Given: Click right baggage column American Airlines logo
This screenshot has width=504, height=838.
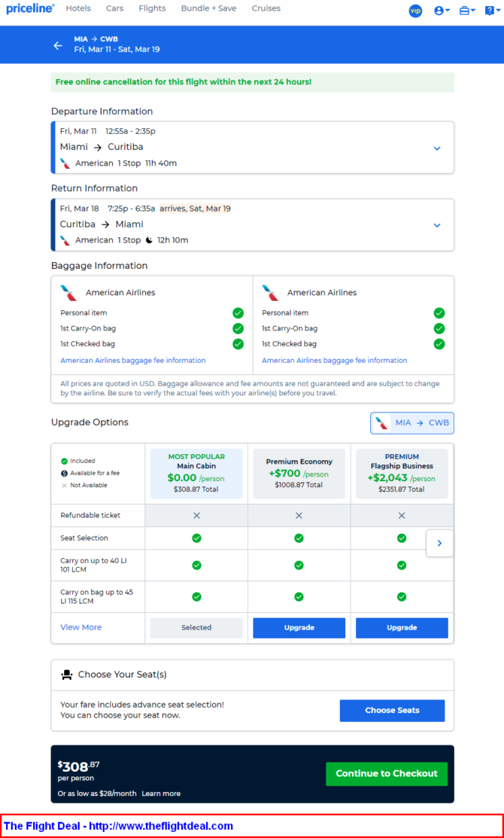Looking at the screenshot, I should click(271, 293).
